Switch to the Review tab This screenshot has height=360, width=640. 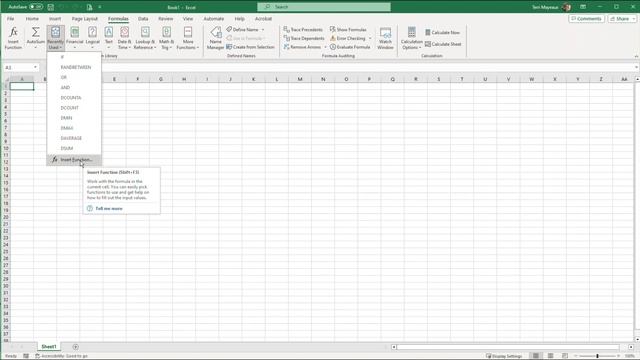pos(165,19)
